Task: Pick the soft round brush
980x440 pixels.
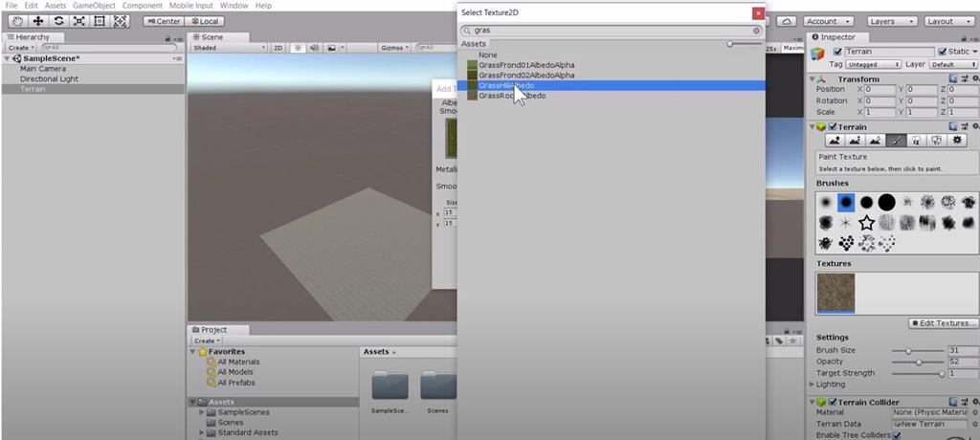Action: [x=826, y=202]
